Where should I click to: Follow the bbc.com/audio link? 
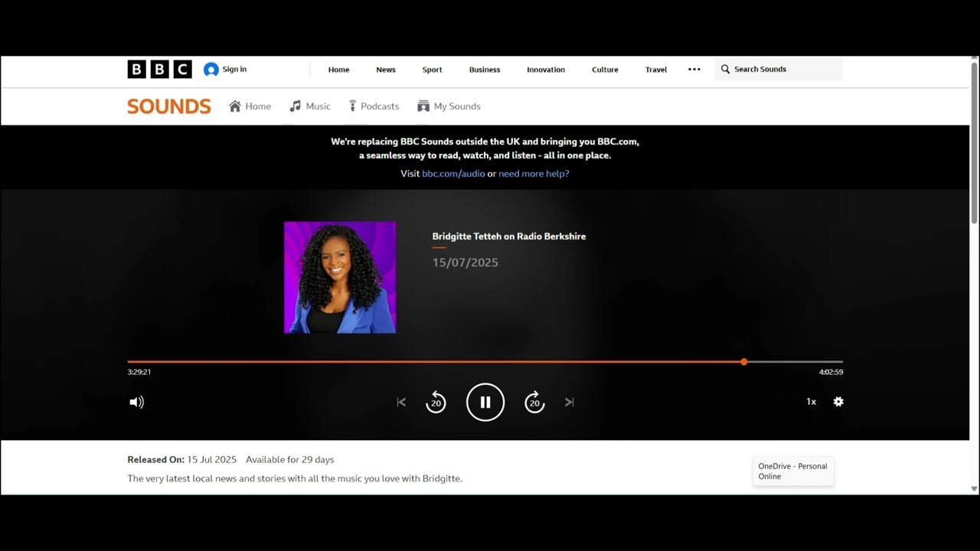point(453,174)
